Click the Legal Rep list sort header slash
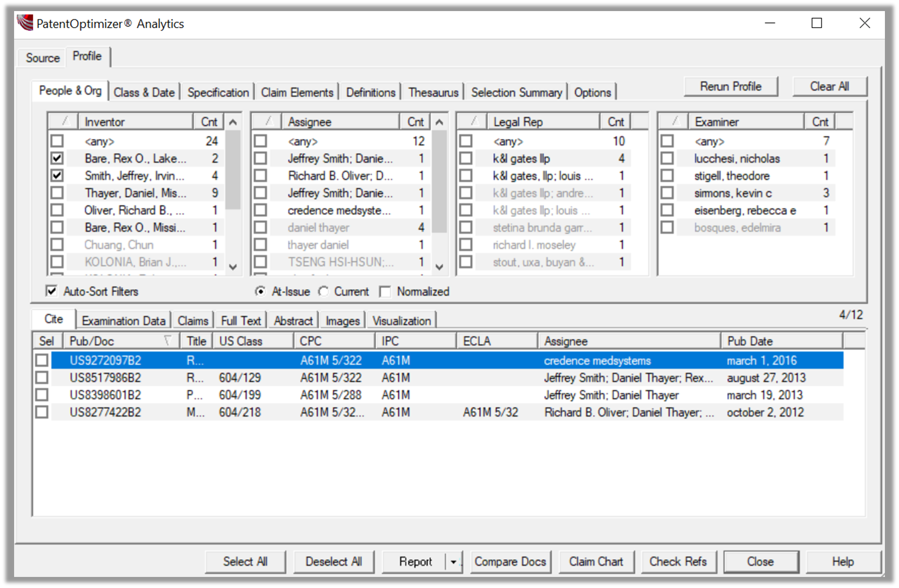 tap(473, 121)
